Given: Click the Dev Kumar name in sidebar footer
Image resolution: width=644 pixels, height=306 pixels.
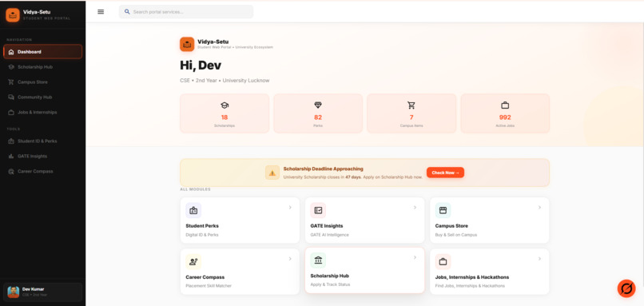Looking at the screenshot, I should pos(34,289).
